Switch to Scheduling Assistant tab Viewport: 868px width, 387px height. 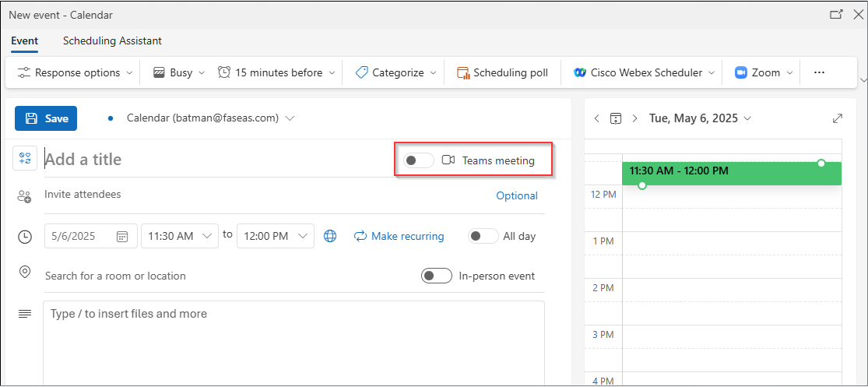tap(112, 41)
